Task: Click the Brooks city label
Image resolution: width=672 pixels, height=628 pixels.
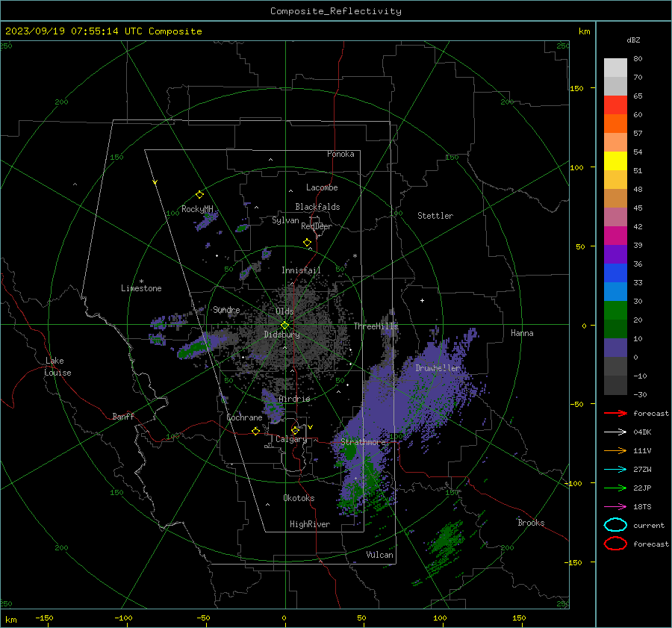Action: tap(531, 523)
